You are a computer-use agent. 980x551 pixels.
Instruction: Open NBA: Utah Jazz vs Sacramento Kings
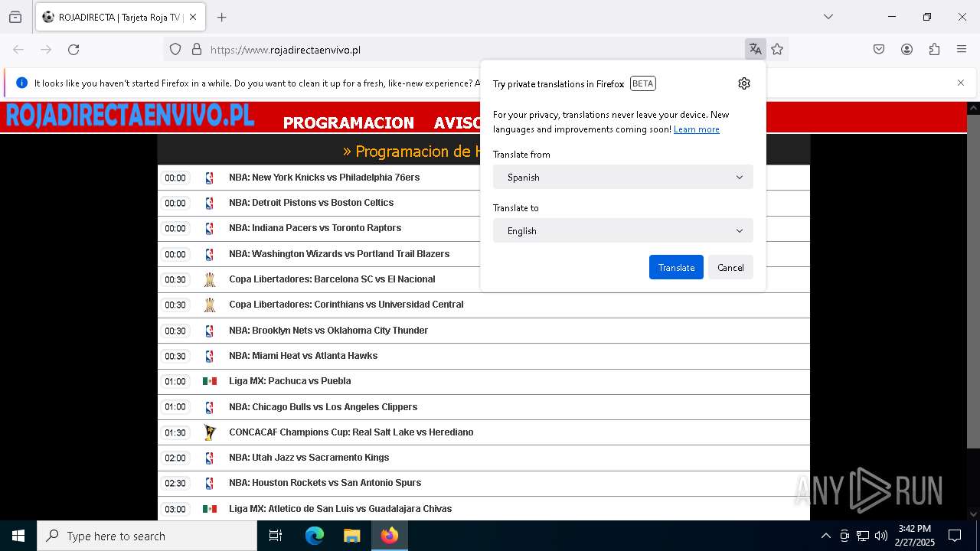(x=309, y=458)
